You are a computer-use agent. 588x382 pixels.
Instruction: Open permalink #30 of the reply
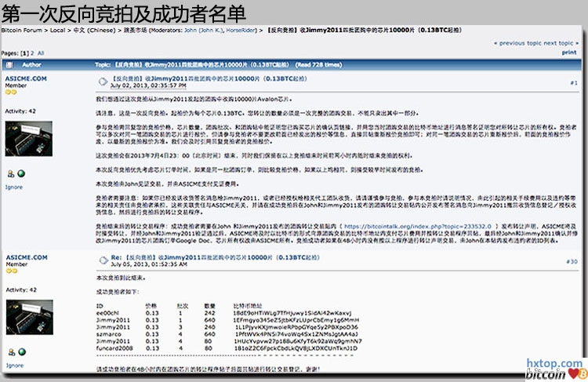coord(572,261)
